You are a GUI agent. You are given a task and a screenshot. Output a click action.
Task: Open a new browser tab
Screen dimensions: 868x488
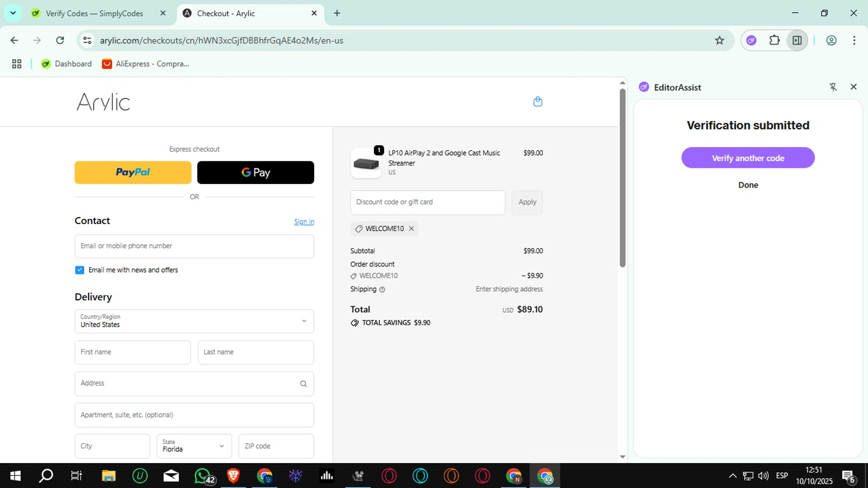pos(337,13)
